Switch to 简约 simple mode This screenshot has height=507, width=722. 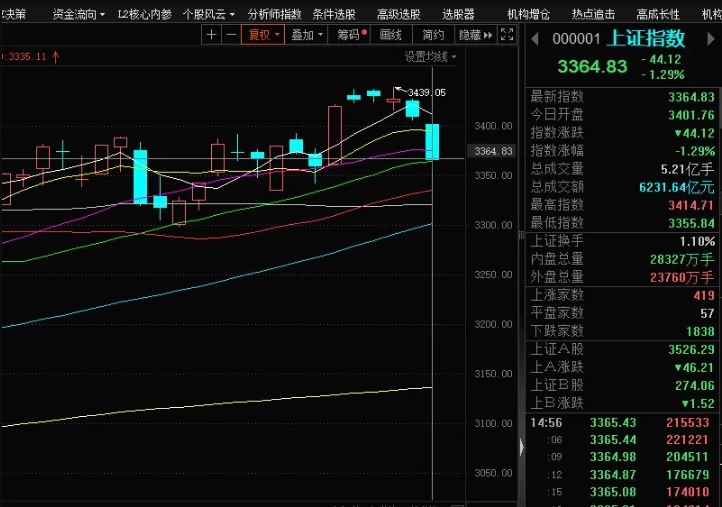(x=433, y=35)
